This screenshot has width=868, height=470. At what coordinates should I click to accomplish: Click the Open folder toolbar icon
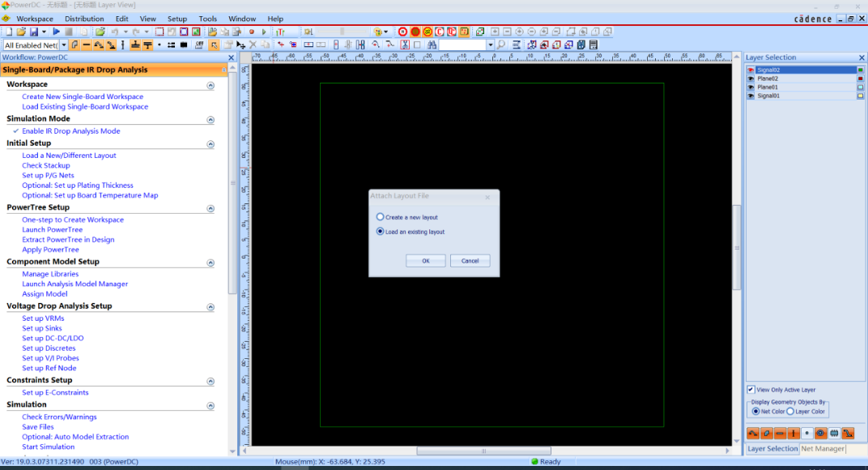click(21, 32)
